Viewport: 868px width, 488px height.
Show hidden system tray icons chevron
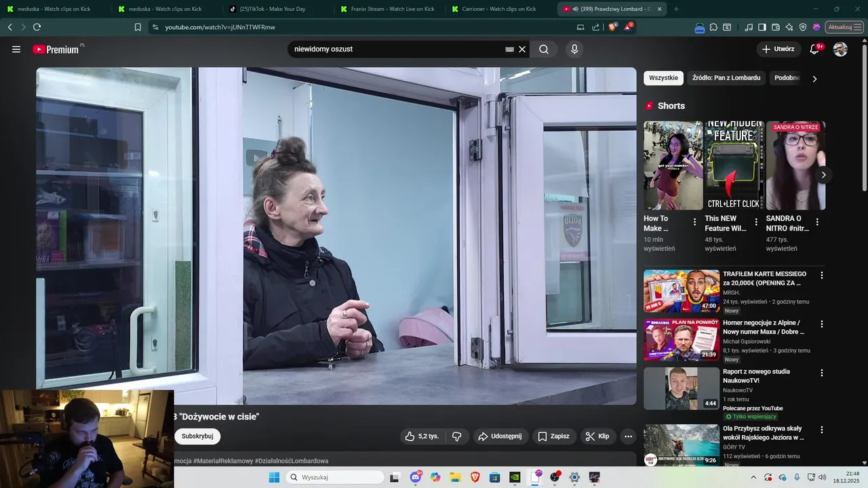pos(753,477)
